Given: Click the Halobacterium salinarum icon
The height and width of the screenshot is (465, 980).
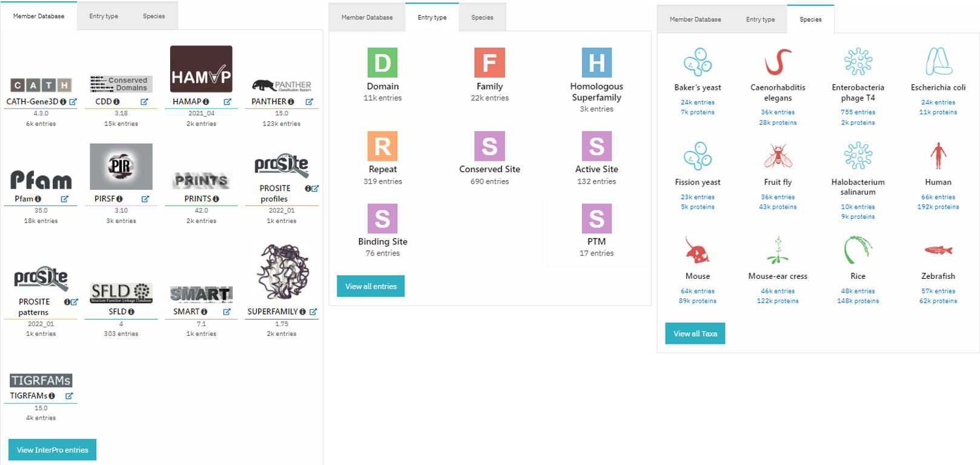Looking at the screenshot, I should 858,156.
